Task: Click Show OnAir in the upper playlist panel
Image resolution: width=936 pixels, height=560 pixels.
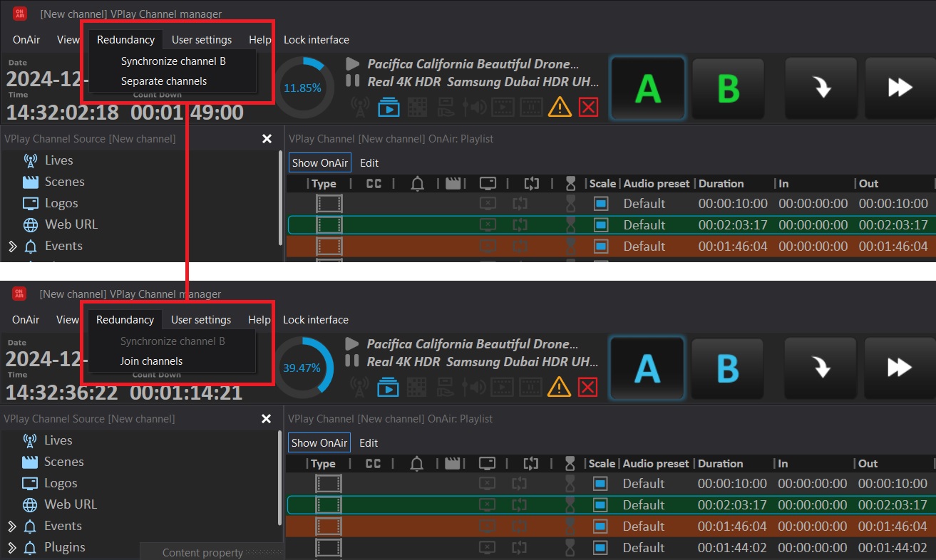Action: click(320, 163)
